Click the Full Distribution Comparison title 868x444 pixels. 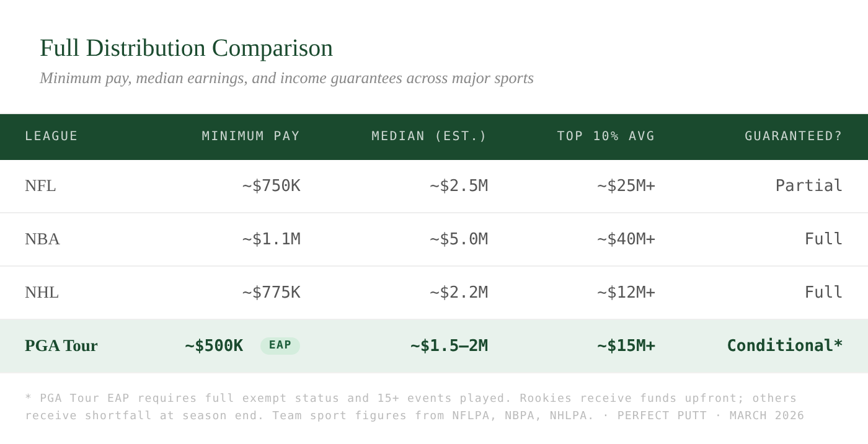[x=186, y=48]
